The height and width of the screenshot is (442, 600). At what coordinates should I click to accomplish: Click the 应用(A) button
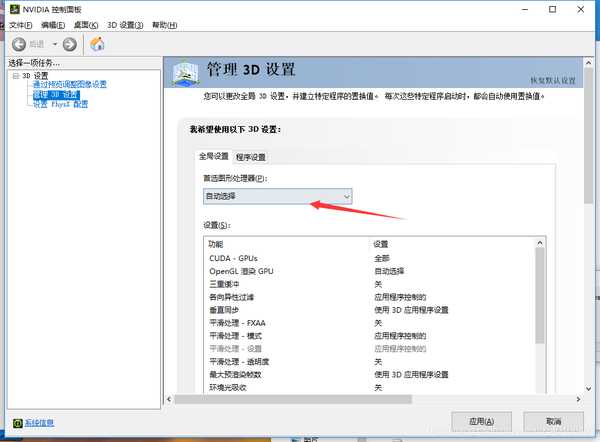click(481, 422)
